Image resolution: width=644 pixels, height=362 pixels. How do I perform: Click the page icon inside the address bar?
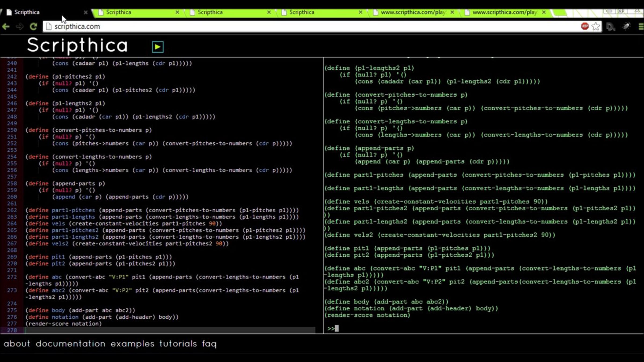point(49,26)
